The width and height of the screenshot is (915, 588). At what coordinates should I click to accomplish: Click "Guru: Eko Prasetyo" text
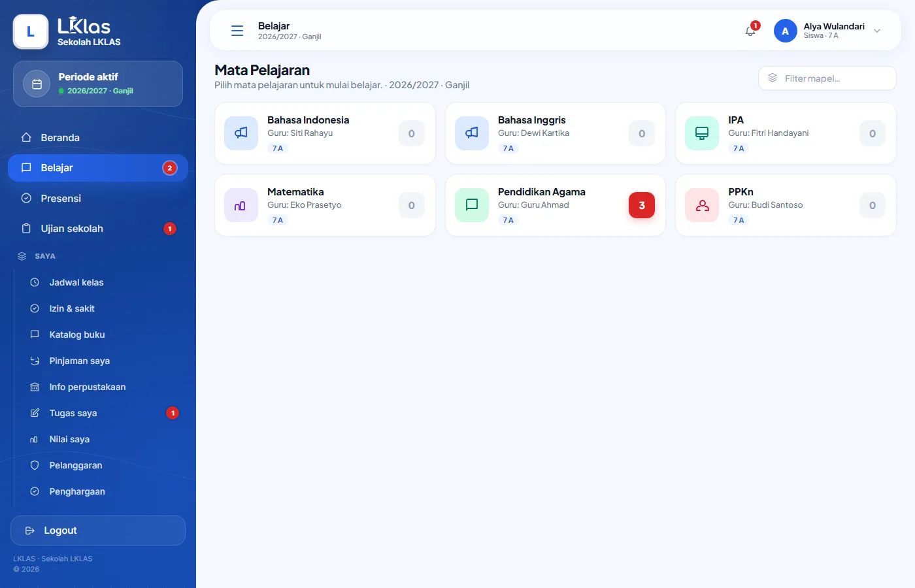click(x=305, y=205)
